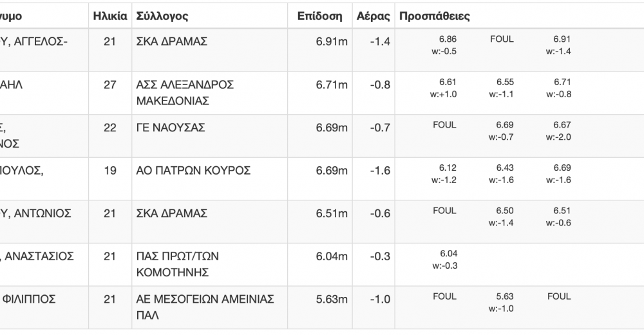
Task: Select ΠΑΣ ΠΡΩΤ/ΤΩΝ ΚΟΜΟΤΗΝΗΣ club cell
Action: pos(209,264)
